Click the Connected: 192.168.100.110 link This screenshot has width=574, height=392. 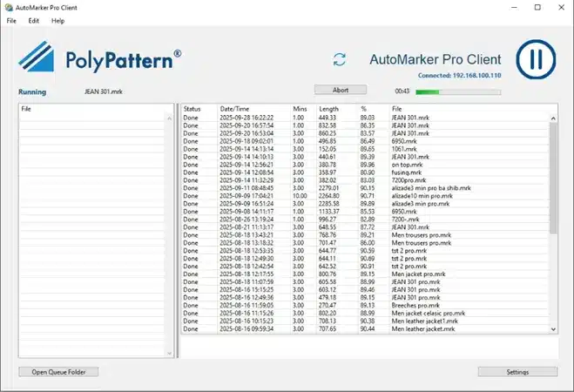click(x=459, y=76)
